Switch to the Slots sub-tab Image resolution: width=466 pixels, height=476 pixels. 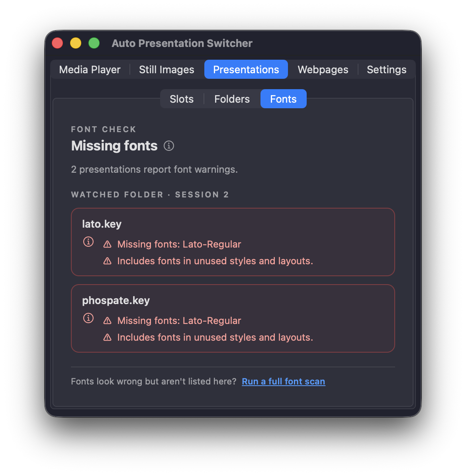click(182, 99)
